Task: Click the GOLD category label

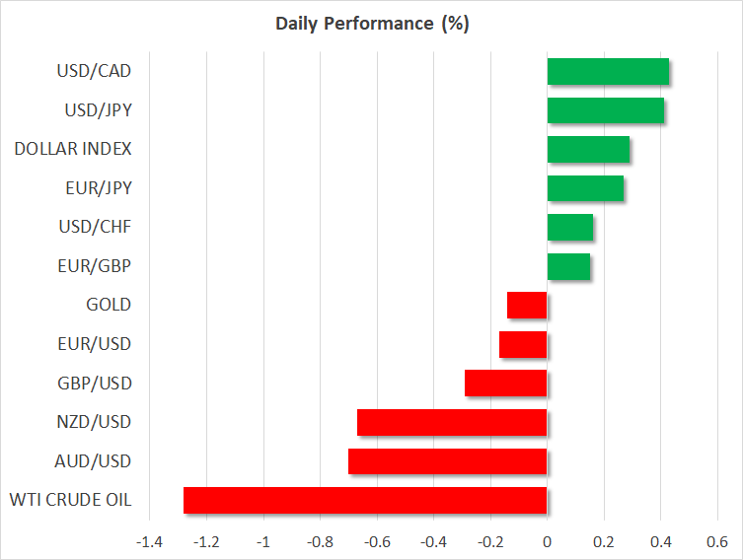Action: [x=109, y=306]
